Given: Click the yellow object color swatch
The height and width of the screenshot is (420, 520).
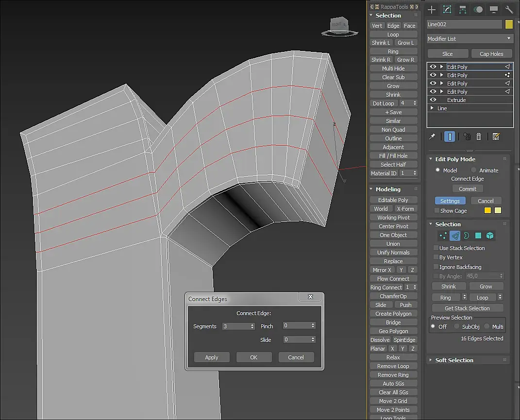Looking at the screenshot, I should pyautogui.click(x=509, y=24).
